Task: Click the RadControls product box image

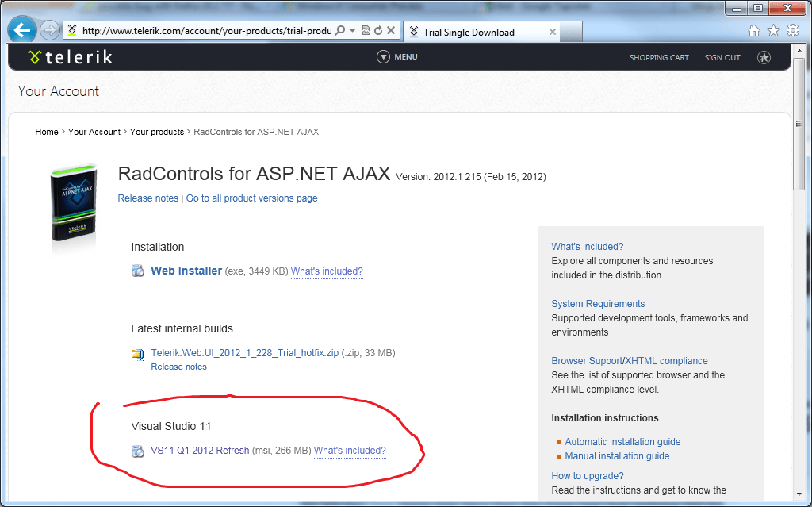Action: pyautogui.click(x=74, y=203)
